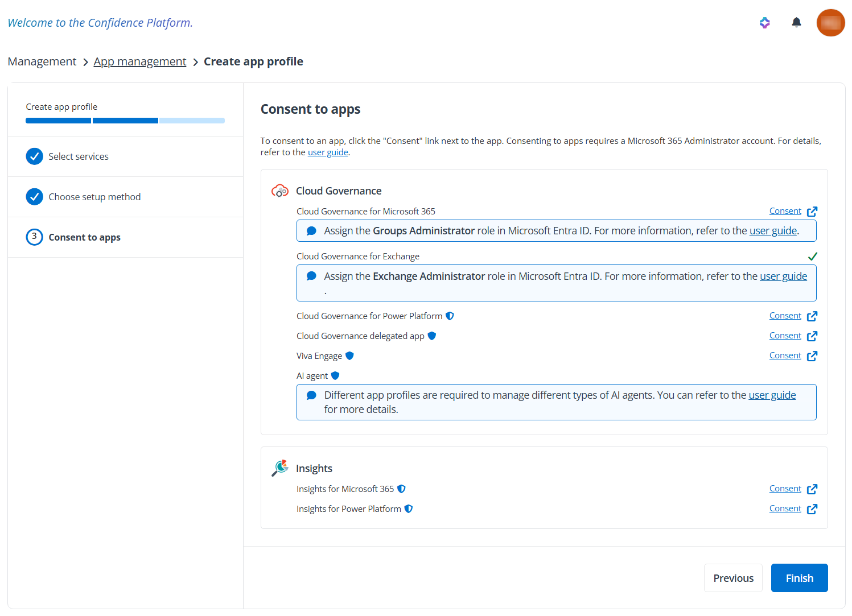Click external link icon beside Viva Engage
This screenshot has width=852, height=616.
click(812, 356)
